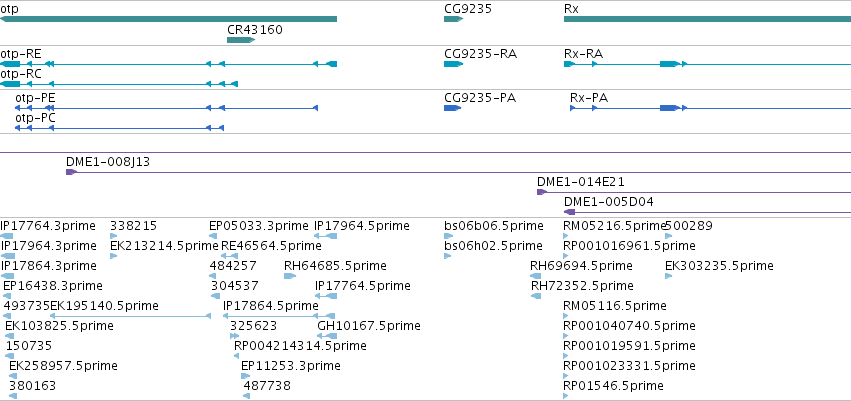851x401 pixels.
Task: Open EST EK213214.5prime
Action: [x=113, y=256]
